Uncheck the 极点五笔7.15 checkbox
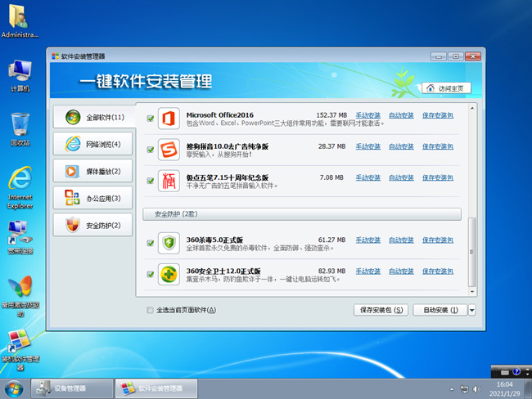 coord(151,181)
